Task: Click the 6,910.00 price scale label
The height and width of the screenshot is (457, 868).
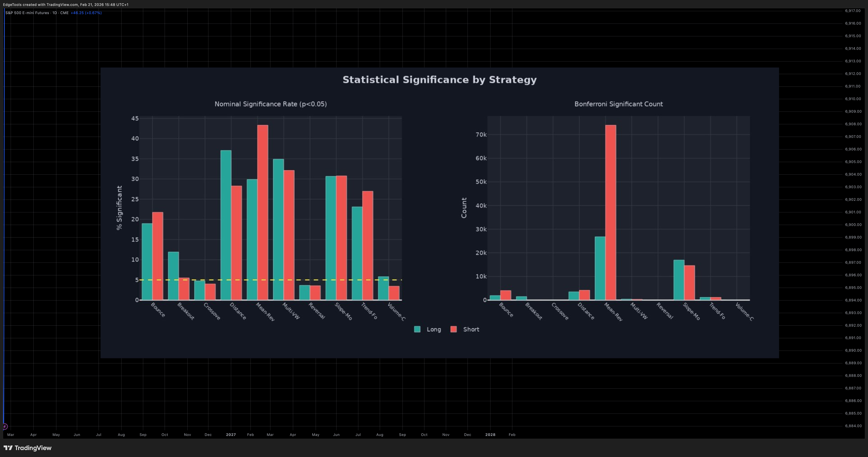Action: tap(853, 99)
